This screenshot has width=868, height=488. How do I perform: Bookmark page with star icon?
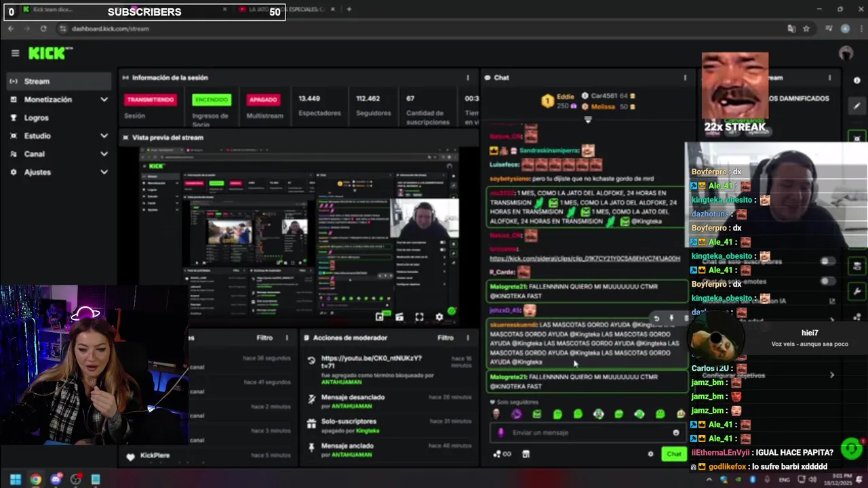pyautogui.click(x=806, y=28)
